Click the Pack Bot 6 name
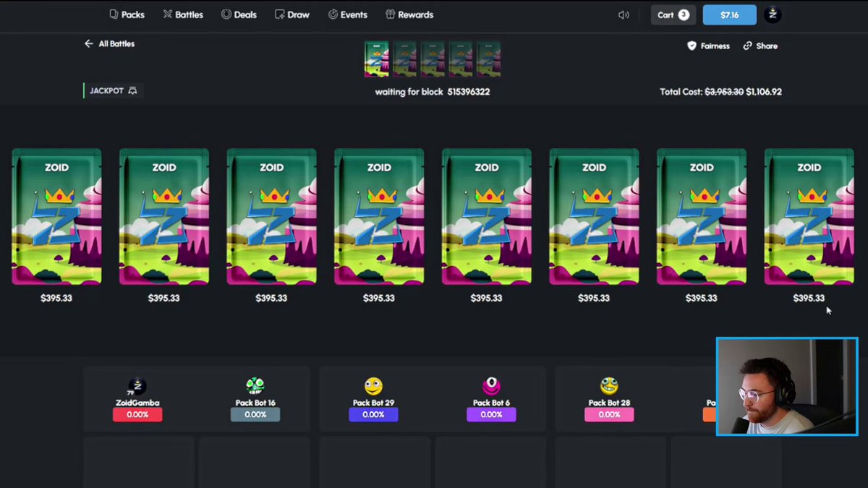Viewport: 868px width, 488px height. [491, 403]
